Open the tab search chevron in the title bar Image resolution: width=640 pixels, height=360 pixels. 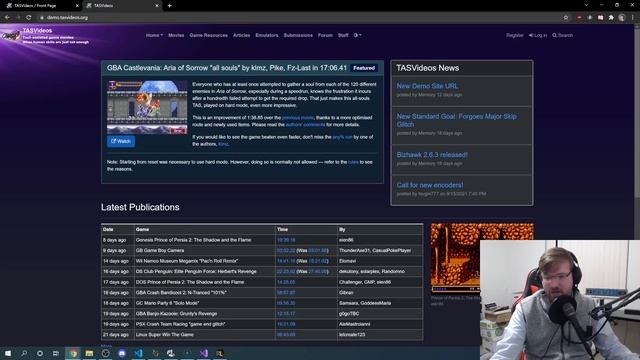click(x=586, y=5)
